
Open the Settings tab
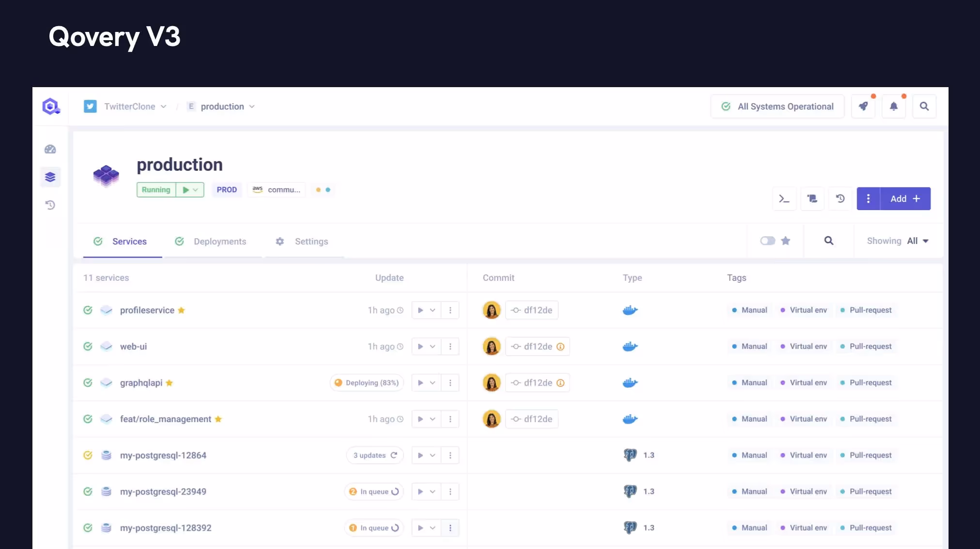[312, 241]
